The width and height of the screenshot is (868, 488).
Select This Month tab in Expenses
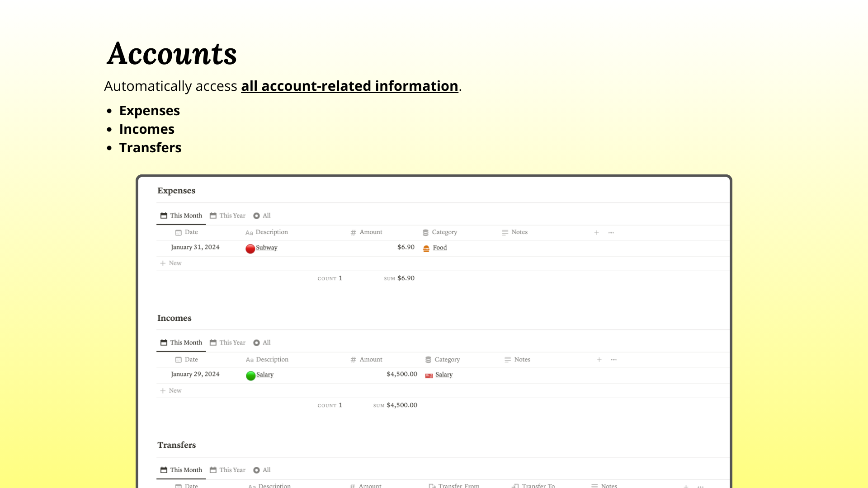click(181, 216)
